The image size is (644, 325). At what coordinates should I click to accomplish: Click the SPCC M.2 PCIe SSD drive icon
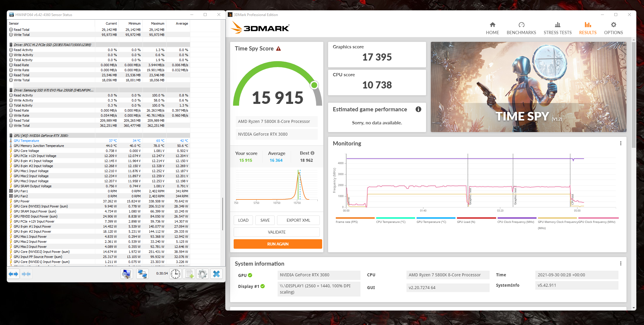coord(11,45)
